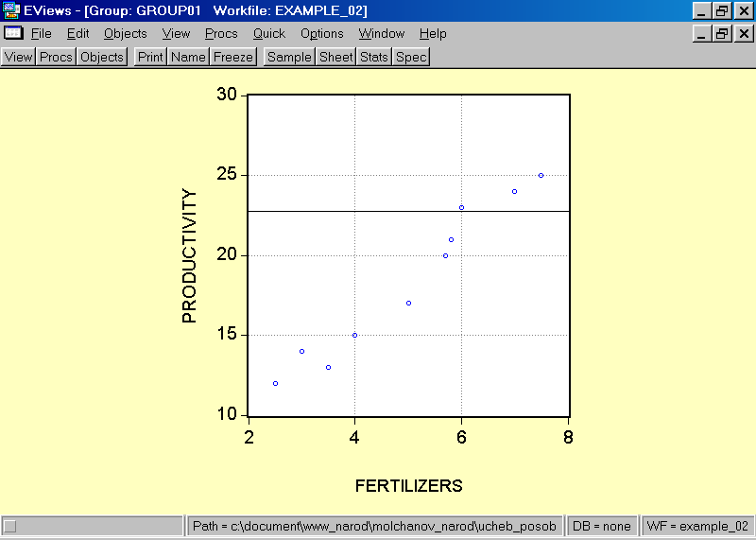This screenshot has height=540, width=756.
Task: Click the Print toolbar button
Action: point(150,57)
